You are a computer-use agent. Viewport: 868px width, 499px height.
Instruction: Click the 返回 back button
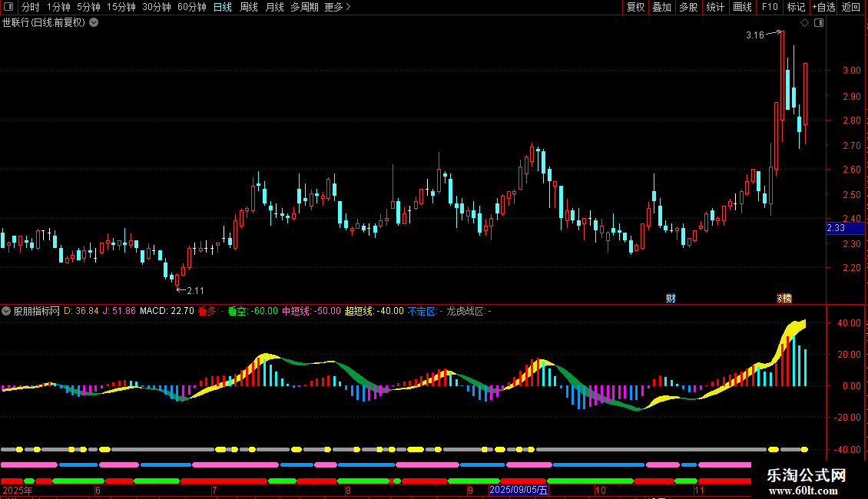tap(851, 7)
